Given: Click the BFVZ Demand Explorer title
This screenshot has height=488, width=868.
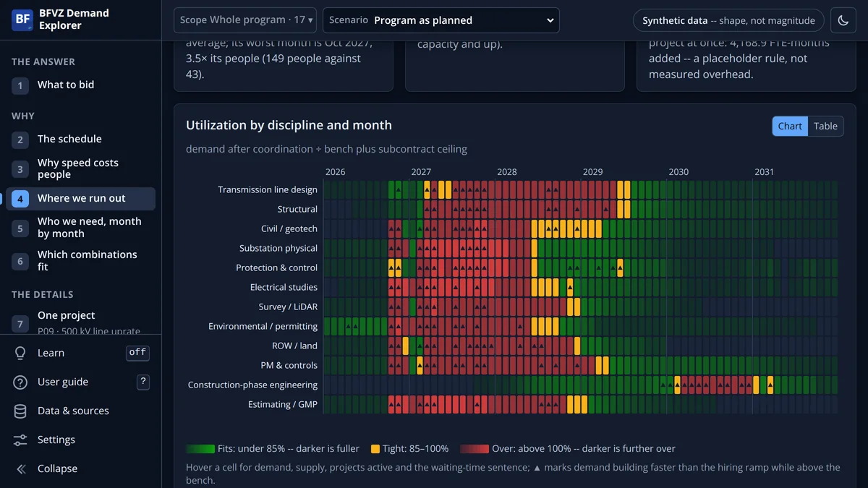Looking at the screenshot, I should [x=73, y=20].
